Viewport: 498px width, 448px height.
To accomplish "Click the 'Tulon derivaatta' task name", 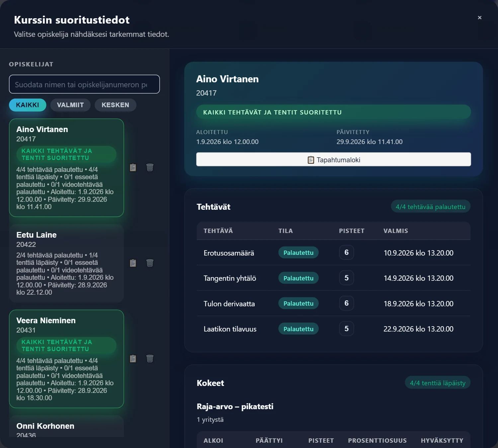I will coord(229,304).
